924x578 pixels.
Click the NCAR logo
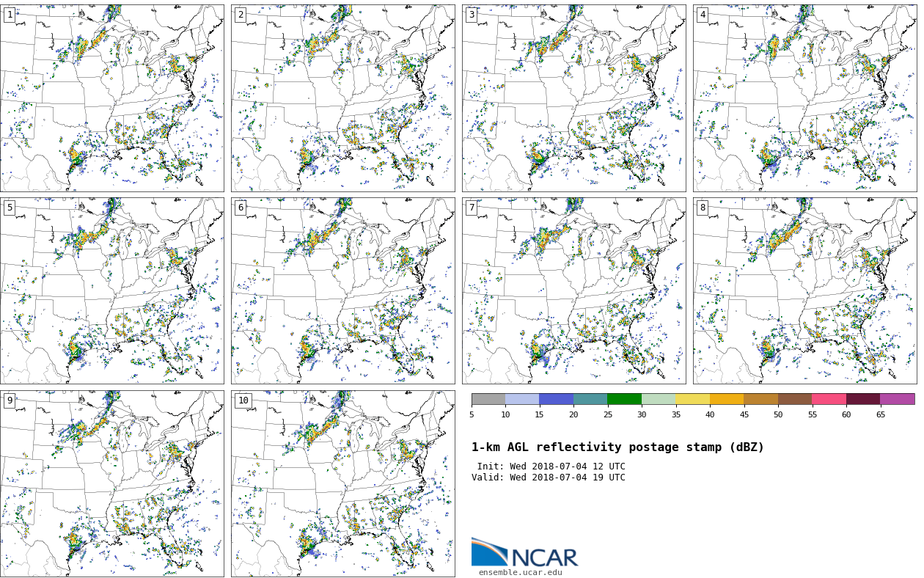click(524, 552)
